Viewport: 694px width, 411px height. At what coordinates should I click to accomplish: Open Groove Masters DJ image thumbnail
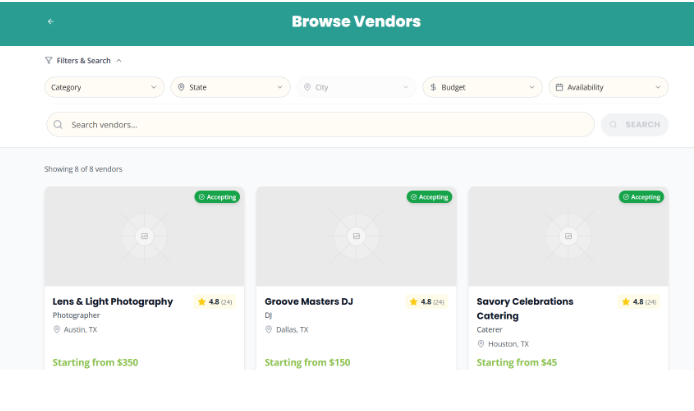356,236
